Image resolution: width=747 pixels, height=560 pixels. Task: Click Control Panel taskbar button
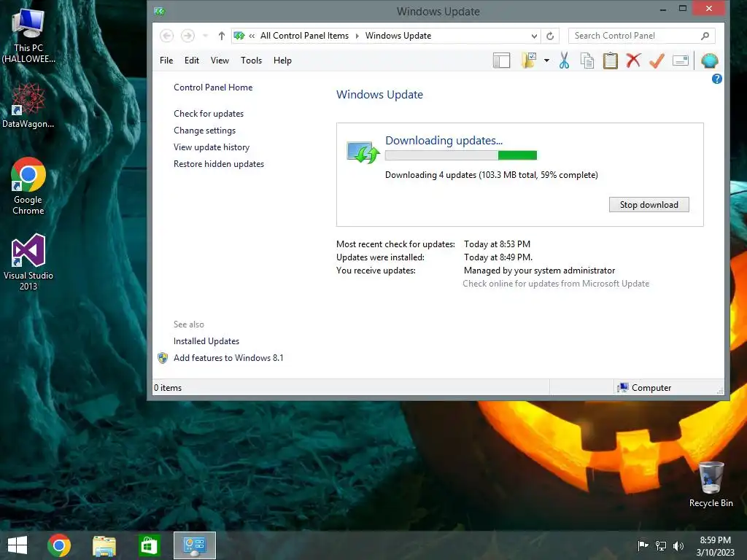click(194, 545)
